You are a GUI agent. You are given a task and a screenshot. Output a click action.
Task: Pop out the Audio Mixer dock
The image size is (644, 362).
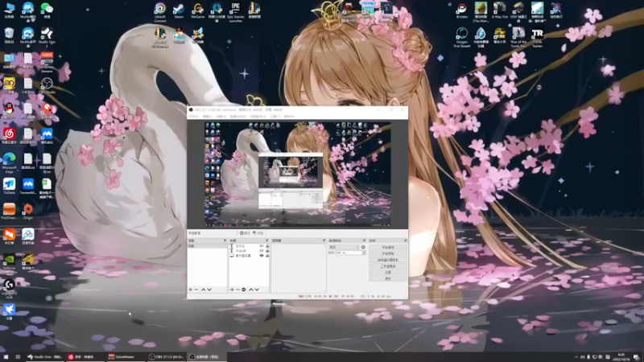click(x=324, y=241)
